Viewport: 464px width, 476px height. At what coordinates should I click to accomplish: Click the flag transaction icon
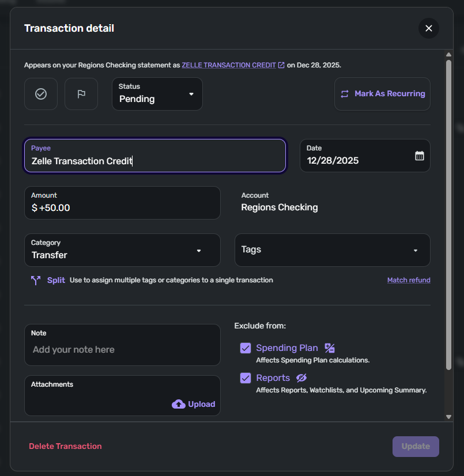point(81,94)
